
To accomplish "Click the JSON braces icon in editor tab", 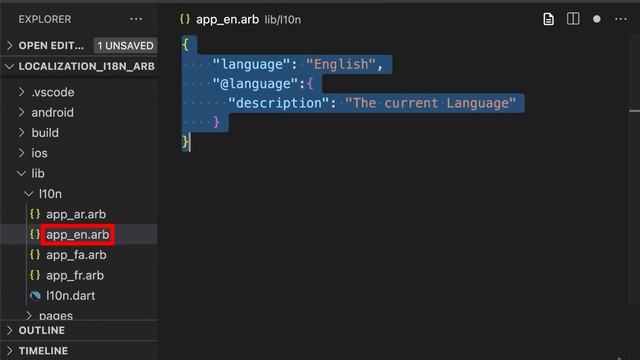I will pos(185,19).
